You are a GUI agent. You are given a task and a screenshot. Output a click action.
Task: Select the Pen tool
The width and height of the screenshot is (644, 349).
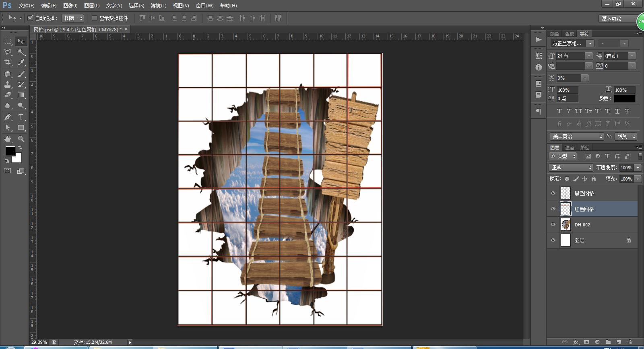(8, 117)
